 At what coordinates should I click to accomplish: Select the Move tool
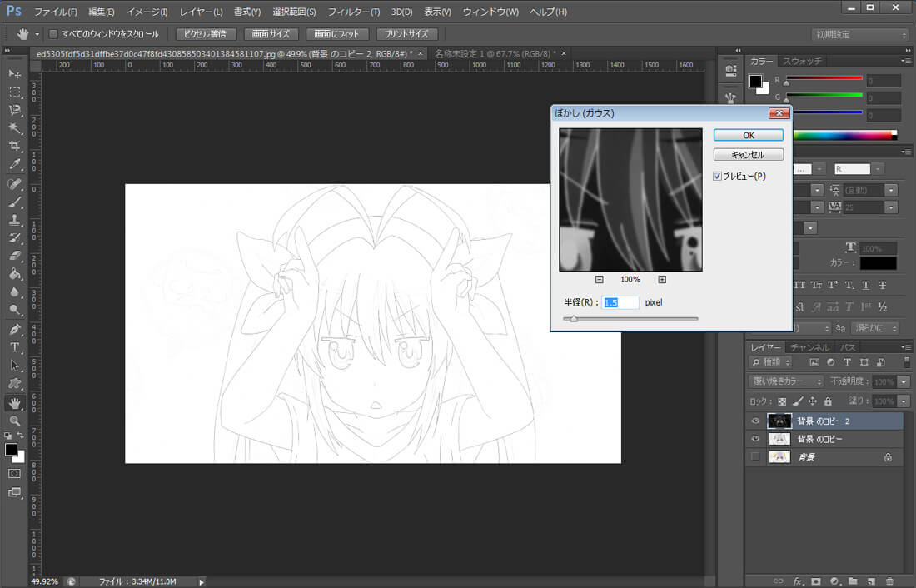(x=15, y=73)
